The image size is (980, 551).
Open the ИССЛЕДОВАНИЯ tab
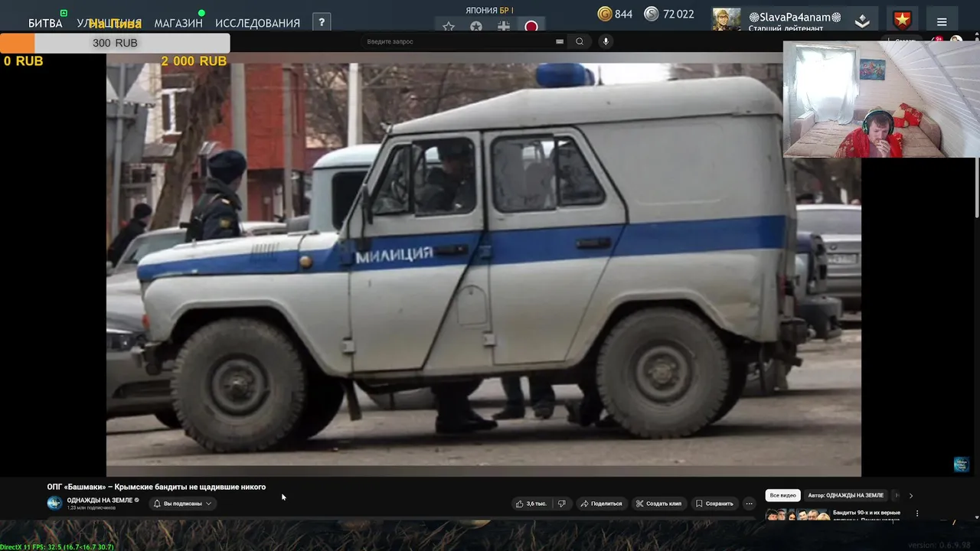[257, 23]
